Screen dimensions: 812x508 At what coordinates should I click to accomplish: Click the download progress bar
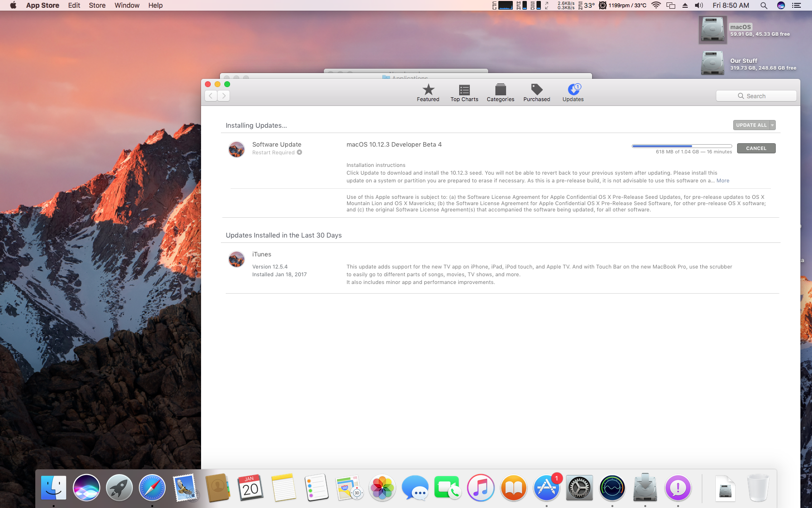681,146
